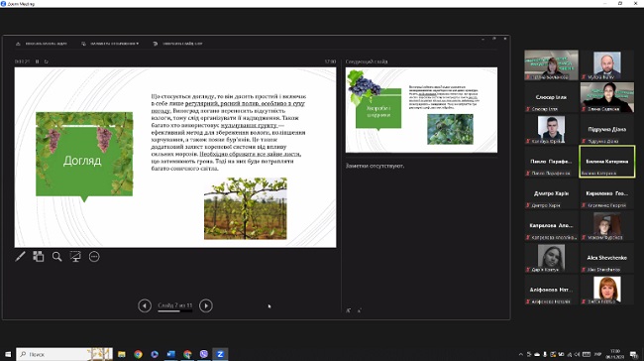Open the display settings dropdown in presenter toolbar
Screen dimensions: 644x361
110,44
